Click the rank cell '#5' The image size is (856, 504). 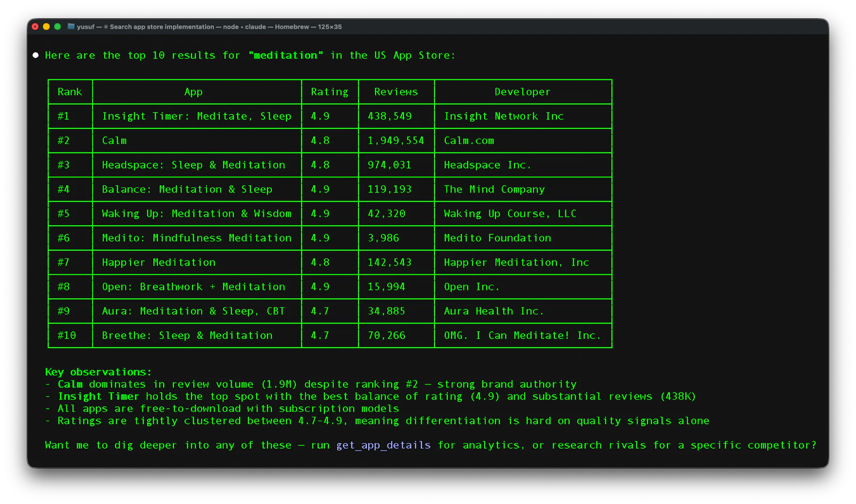(64, 213)
